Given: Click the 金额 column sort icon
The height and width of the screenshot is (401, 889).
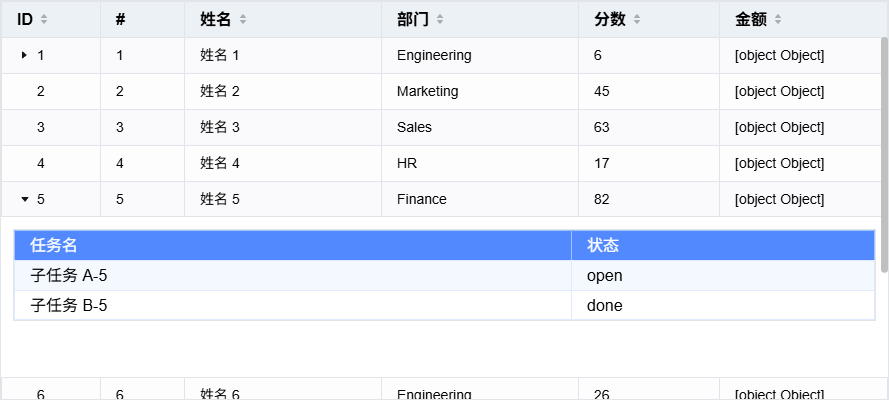Looking at the screenshot, I should click(x=778, y=20).
